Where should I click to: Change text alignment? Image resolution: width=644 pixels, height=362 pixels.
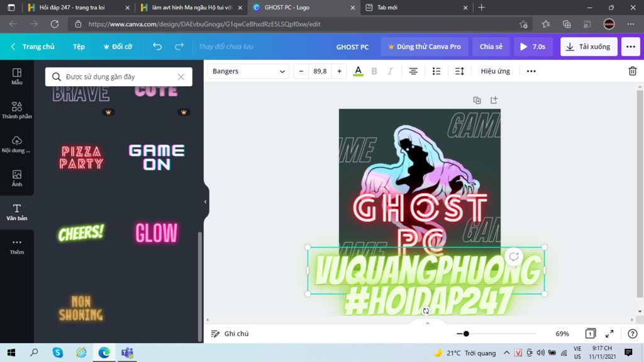[413, 71]
